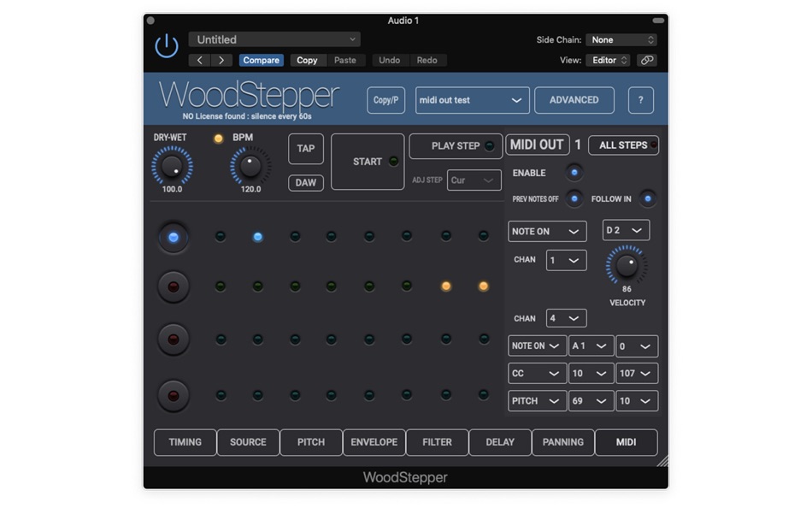Image resolution: width=812 pixels, height=508 pixels.
Task: Toggle the FOLLOW IN LED
Action: (647, 198)
